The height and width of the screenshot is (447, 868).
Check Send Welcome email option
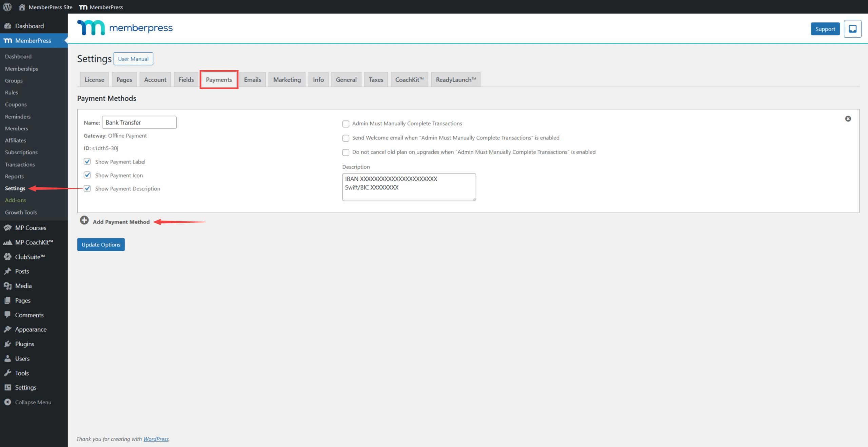pos(346,138)
